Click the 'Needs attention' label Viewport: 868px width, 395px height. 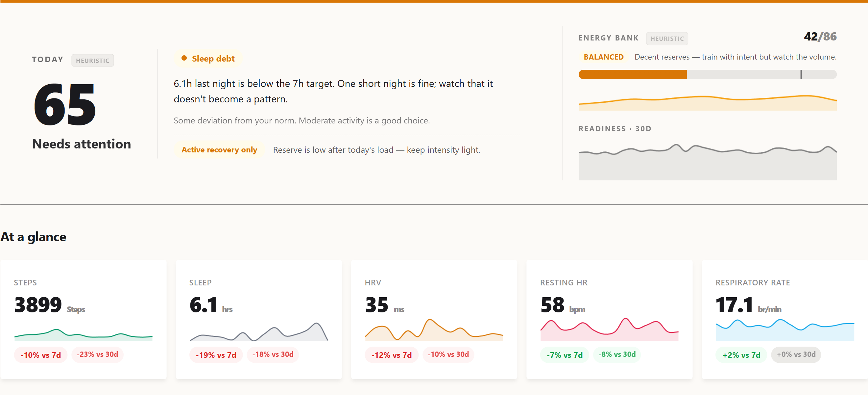81,144
